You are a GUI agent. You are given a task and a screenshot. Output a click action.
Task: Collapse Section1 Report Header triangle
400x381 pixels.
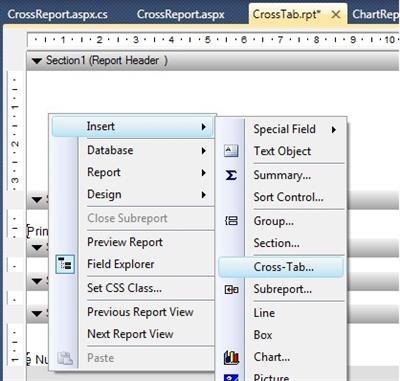(37, 61)
